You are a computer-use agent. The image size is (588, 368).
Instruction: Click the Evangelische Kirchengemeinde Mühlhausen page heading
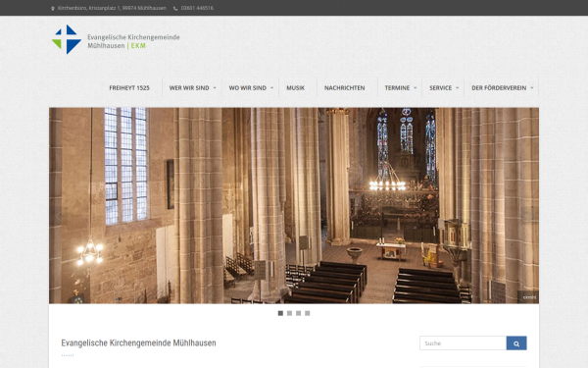(138, 342)
